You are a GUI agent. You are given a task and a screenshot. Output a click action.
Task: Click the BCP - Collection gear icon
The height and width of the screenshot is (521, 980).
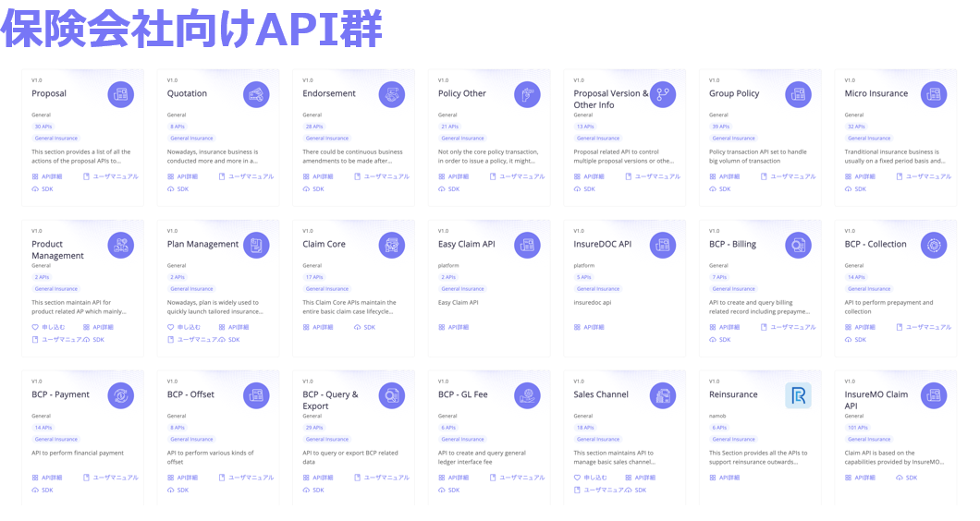point(934,245)
